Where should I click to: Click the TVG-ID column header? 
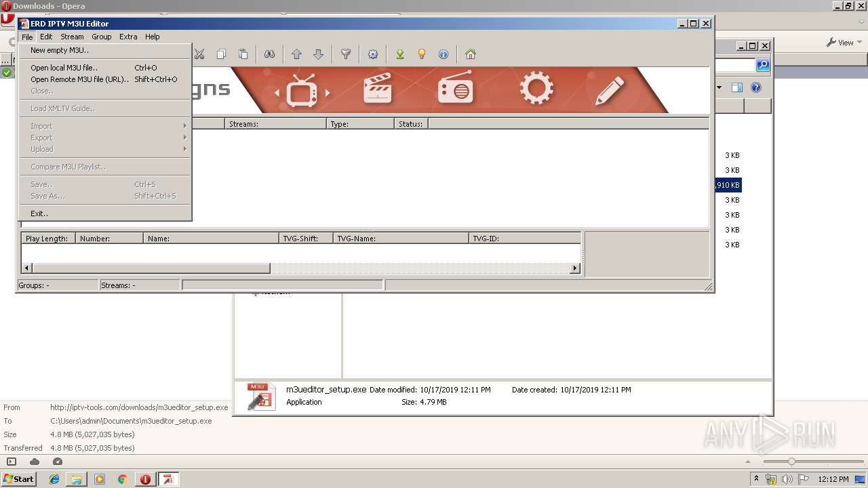[x=525, y=239]
